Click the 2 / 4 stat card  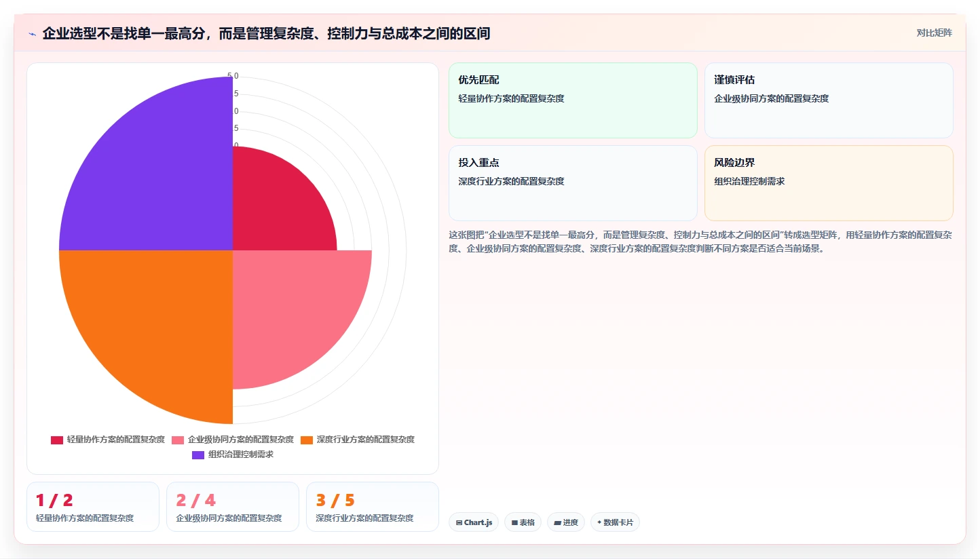(x=233, y=507)
